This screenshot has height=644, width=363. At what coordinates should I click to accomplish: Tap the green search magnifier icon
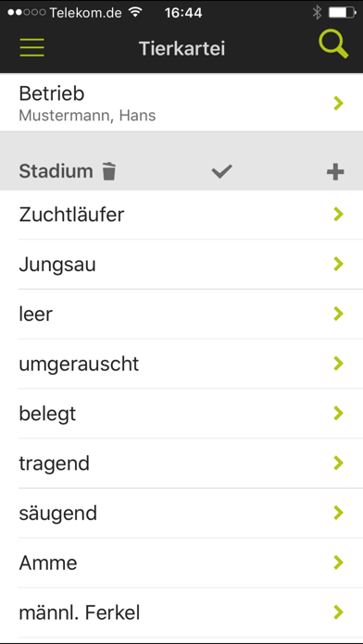[x=333, y=43]
